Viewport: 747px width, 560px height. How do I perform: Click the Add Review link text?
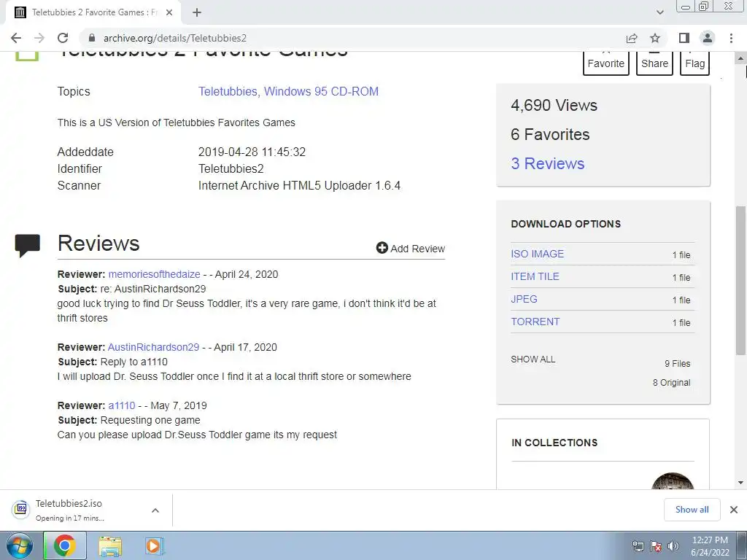[417, 249]
